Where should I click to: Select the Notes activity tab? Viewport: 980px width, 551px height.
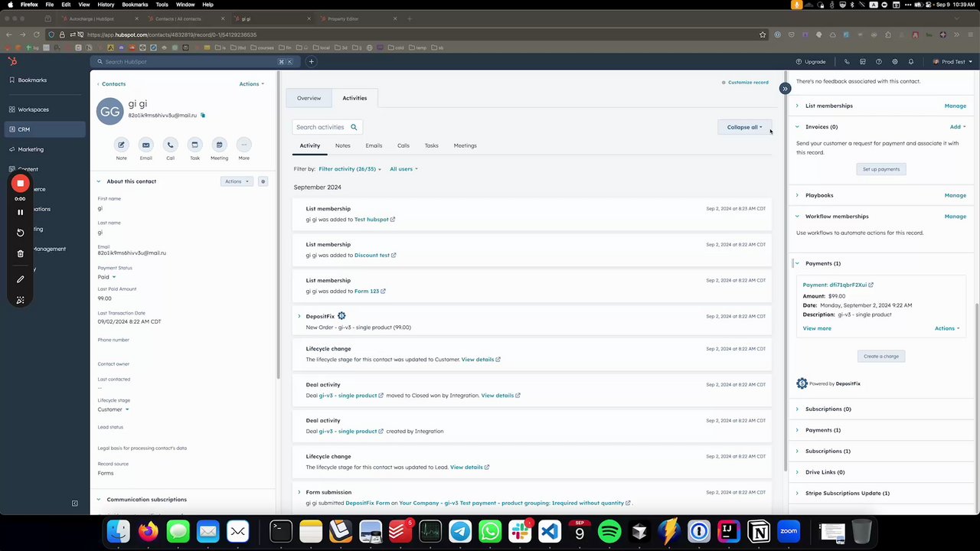point(342,145)
